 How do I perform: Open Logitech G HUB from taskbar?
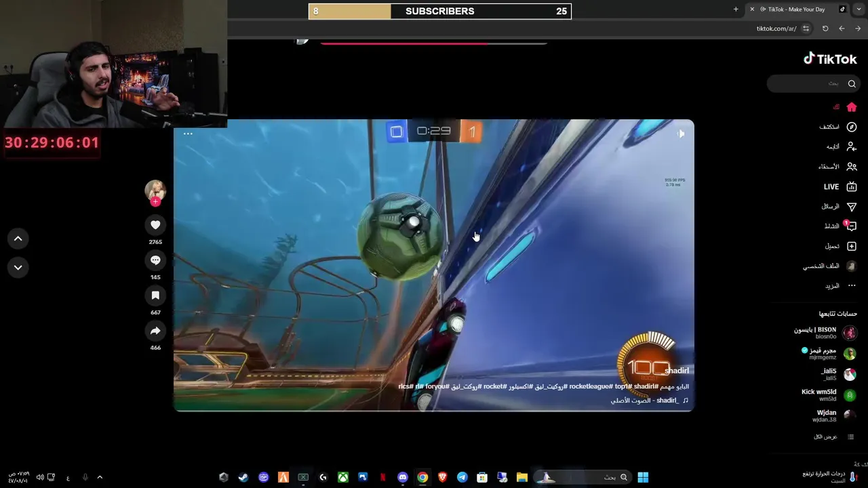[x=323, y=477]
